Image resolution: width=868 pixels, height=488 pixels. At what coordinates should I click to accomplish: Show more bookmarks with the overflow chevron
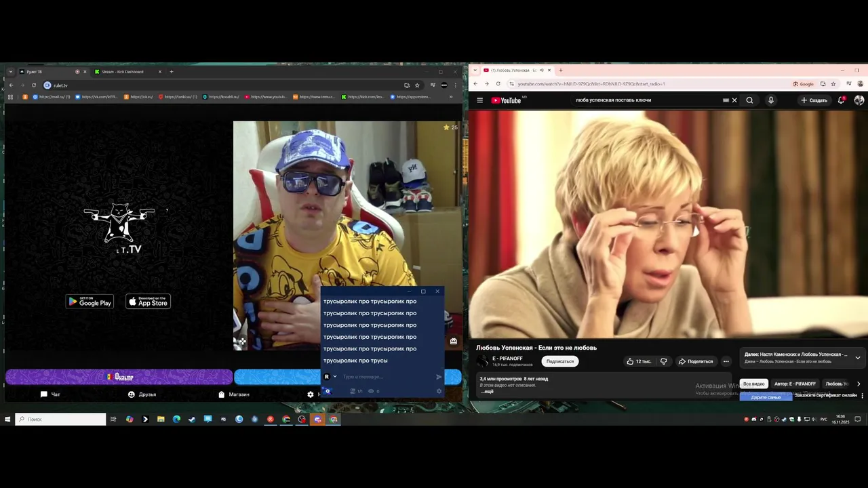451,97
